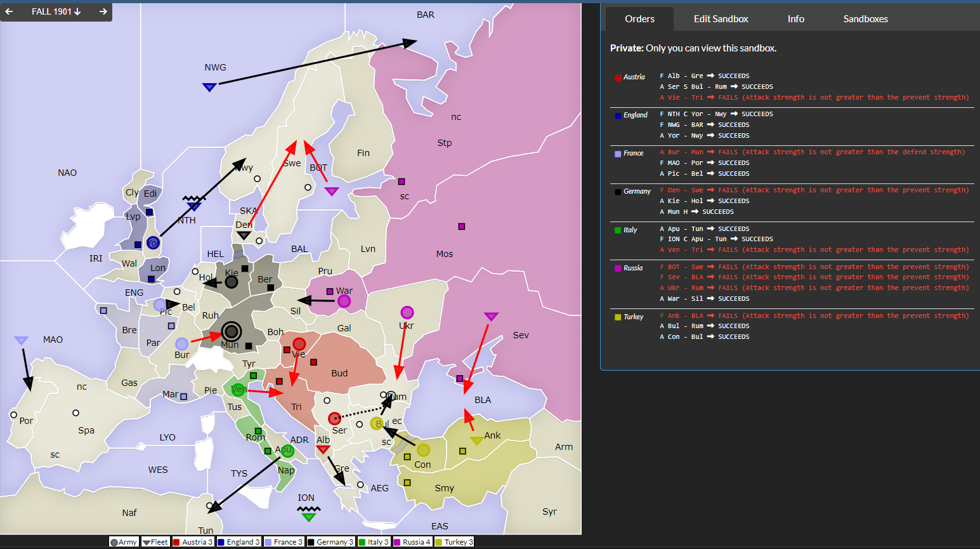The width and height of the screenshot is (980, 549).
Task: Click the order 'F NWG - BAR SUCCEEDS'
Action: click(704, 125)
